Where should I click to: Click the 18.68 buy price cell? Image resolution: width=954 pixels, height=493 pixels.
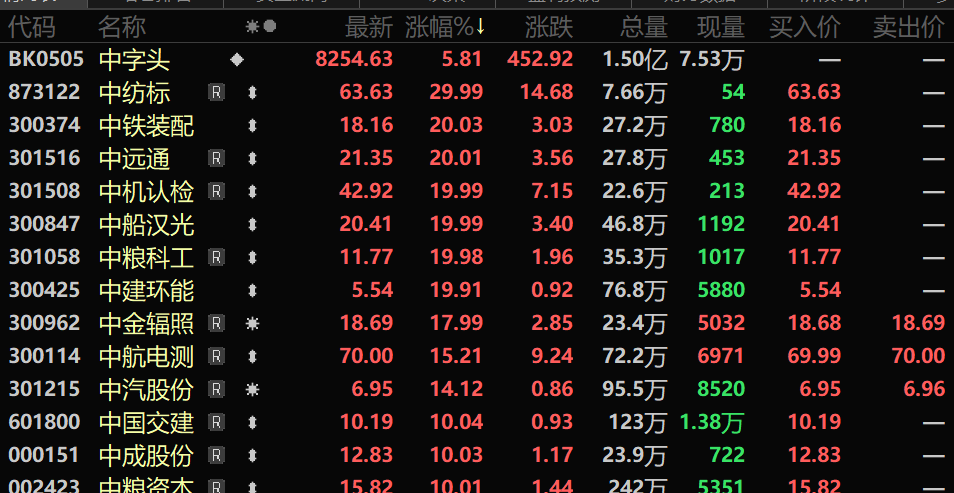coord(814,323)
